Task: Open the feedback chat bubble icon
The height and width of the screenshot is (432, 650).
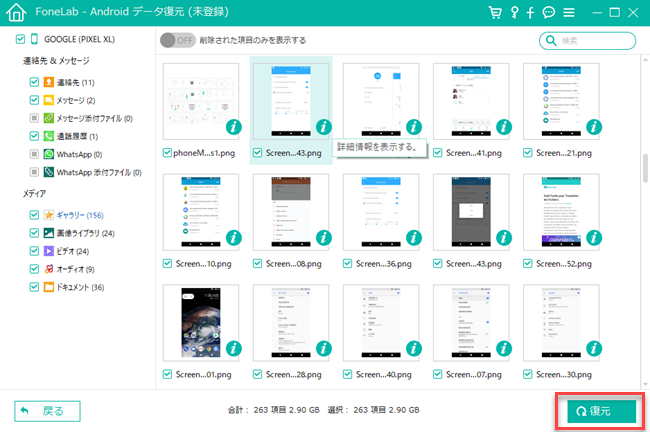Action: (x=549, y=12)
